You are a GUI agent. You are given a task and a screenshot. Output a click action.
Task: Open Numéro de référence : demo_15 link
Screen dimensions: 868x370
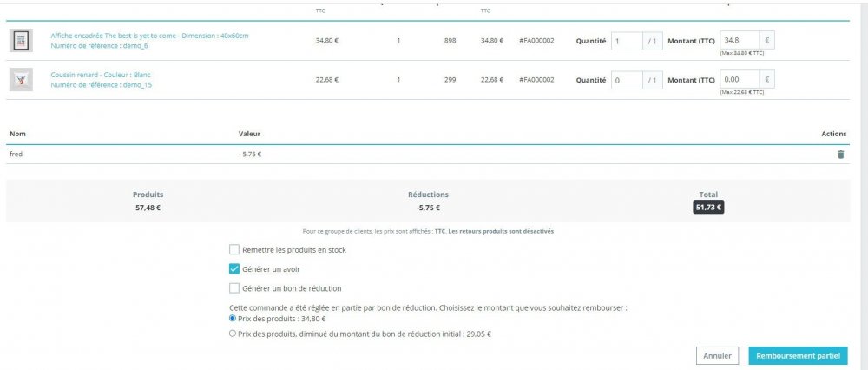tap(102, 85)
